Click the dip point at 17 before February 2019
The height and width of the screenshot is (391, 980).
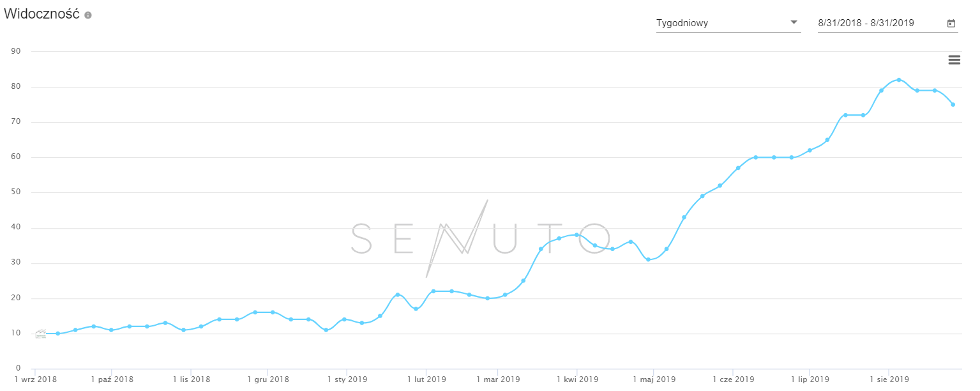416,309
